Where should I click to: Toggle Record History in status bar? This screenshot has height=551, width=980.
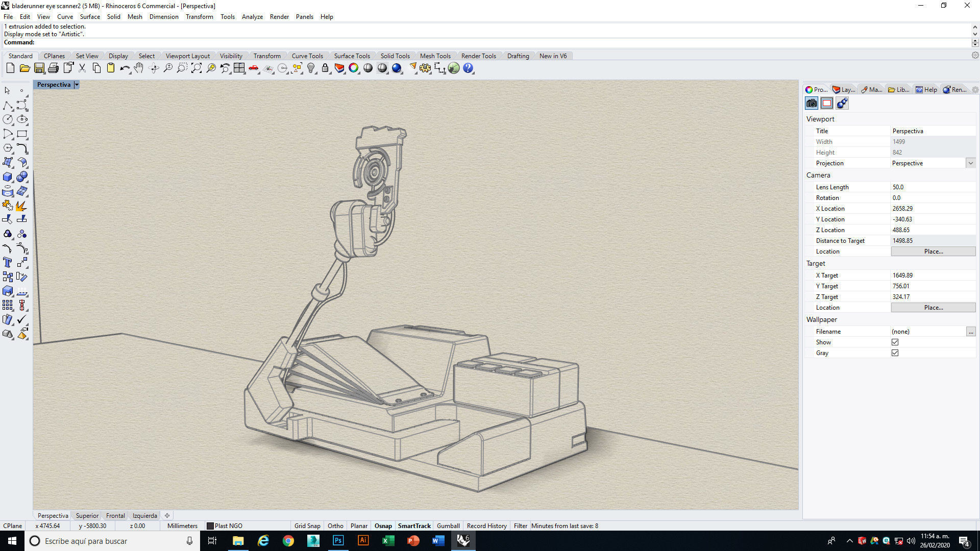click(x=486, y=526)
